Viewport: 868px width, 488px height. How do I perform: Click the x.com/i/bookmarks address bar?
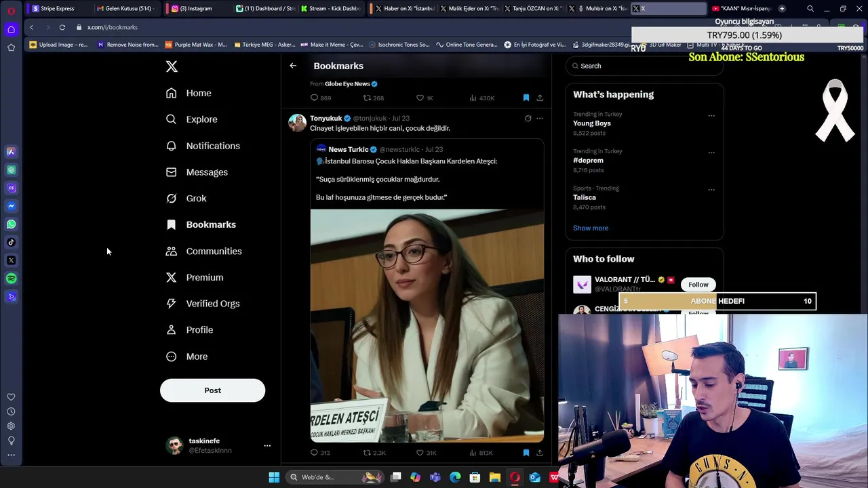pyautogui.click(x=113, y=27)
